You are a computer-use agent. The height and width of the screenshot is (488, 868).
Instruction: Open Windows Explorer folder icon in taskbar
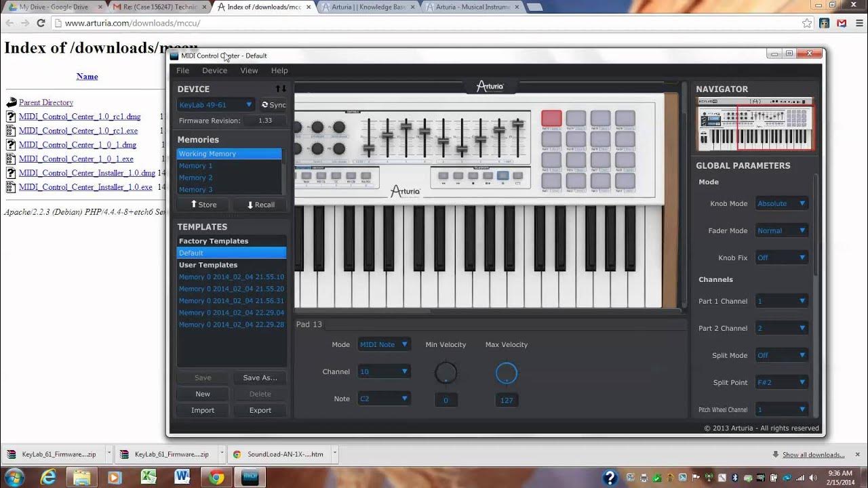[x=81, y=477]
